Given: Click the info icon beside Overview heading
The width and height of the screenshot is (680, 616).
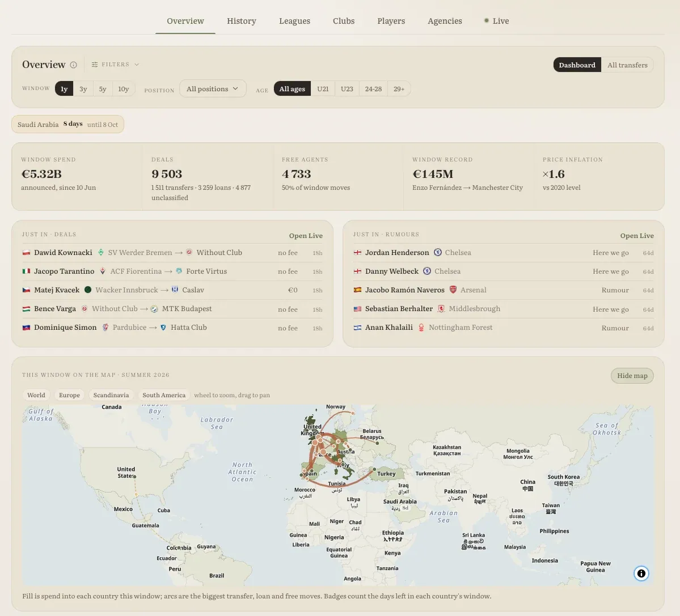Looking at the screenshot, I should (x=74, y=65).
